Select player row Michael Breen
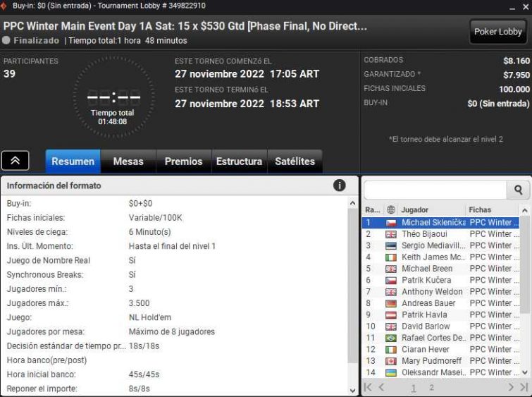The height and width of the screenshot is (397, 532). tap(441, 269)
